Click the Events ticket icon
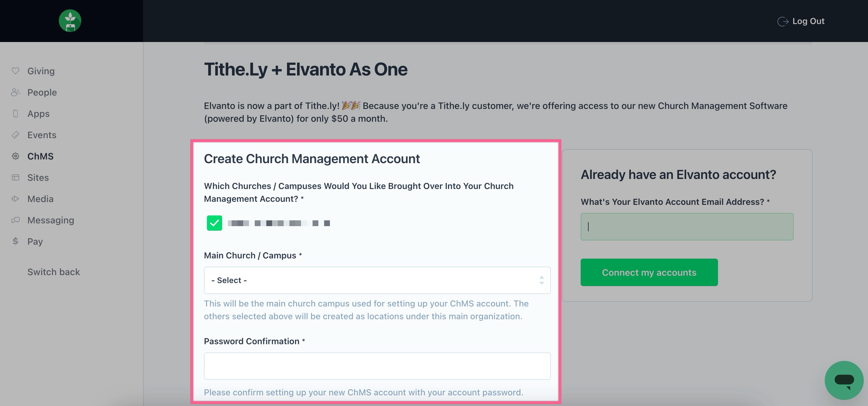This screenshot has width=868, height=406. coord(16,135)
